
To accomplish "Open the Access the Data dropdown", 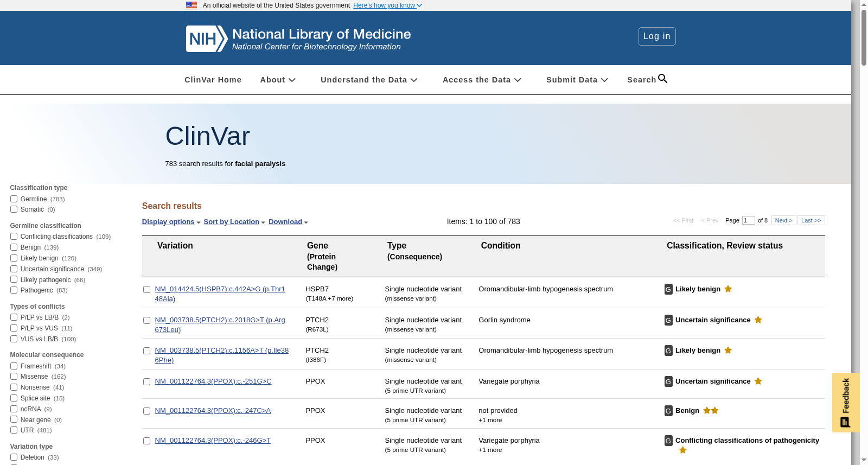I will (x=482, y=80).
